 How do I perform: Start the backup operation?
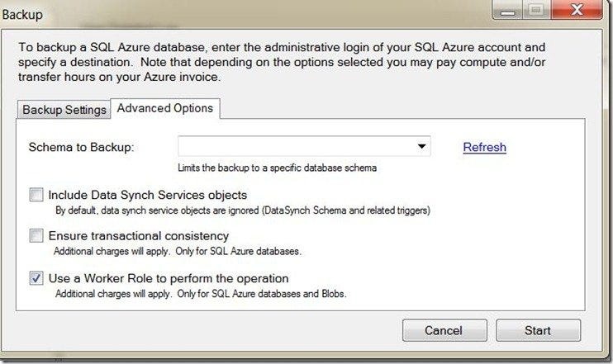coord(539,330)
